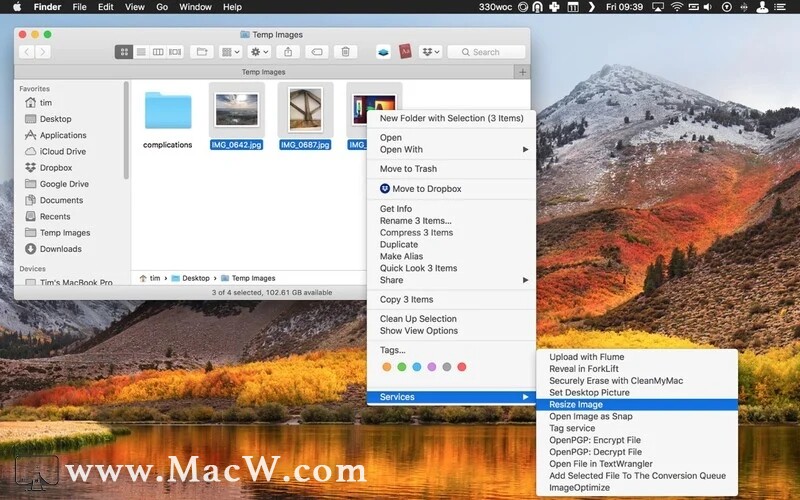Open the Dropbox toolbar dropdown
Image resolution: width=800 pixels, height=500 pixels.
pyautogui.click(x=431, y=52)
